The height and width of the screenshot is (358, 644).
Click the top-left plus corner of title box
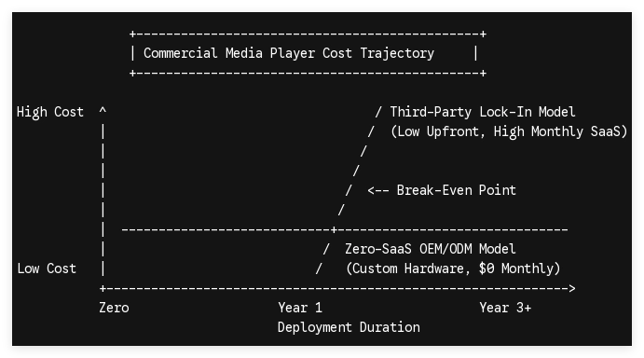[132, 34]
